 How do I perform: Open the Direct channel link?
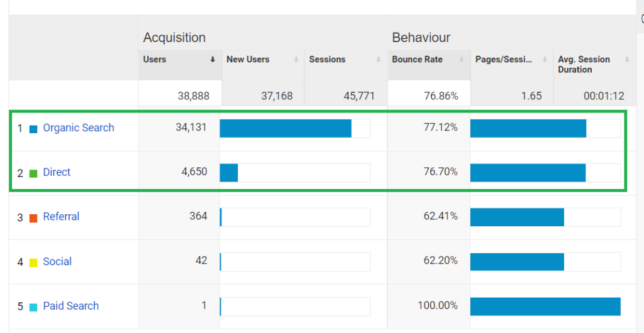pos(57,172)
